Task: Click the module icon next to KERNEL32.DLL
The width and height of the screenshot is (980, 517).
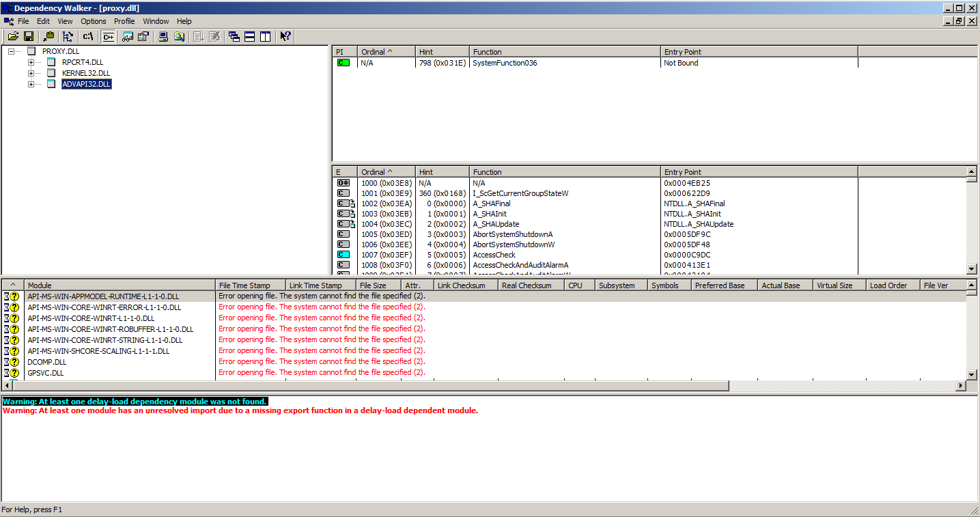Action: click(51, 73)
